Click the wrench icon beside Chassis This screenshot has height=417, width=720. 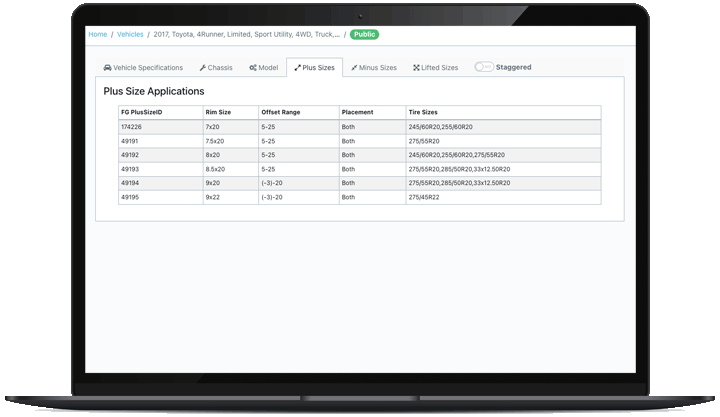[203, 68]
